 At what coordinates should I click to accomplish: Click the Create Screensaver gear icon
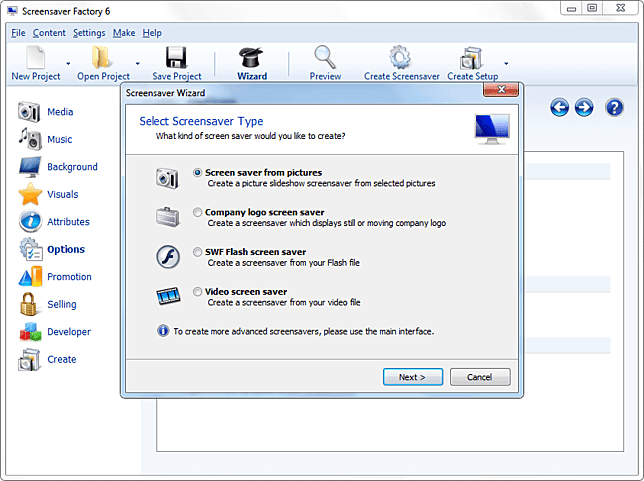[x=400, y=57]
